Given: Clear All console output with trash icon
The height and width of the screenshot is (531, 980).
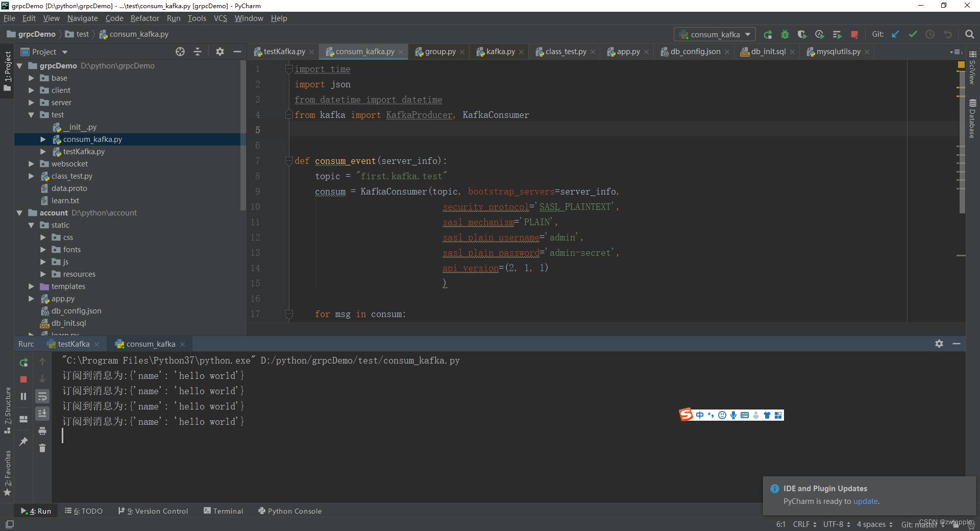Looking at the screenshot, I should (x=42, y=448).
